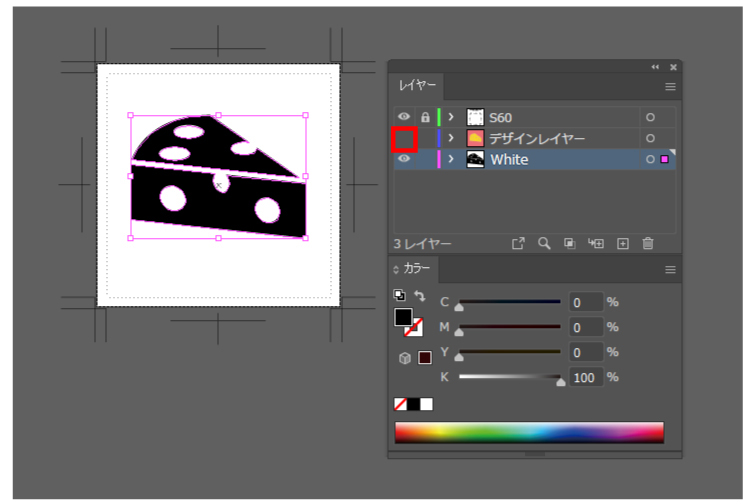Close the floating panel group
755x504 pixels.
(673, 67)
